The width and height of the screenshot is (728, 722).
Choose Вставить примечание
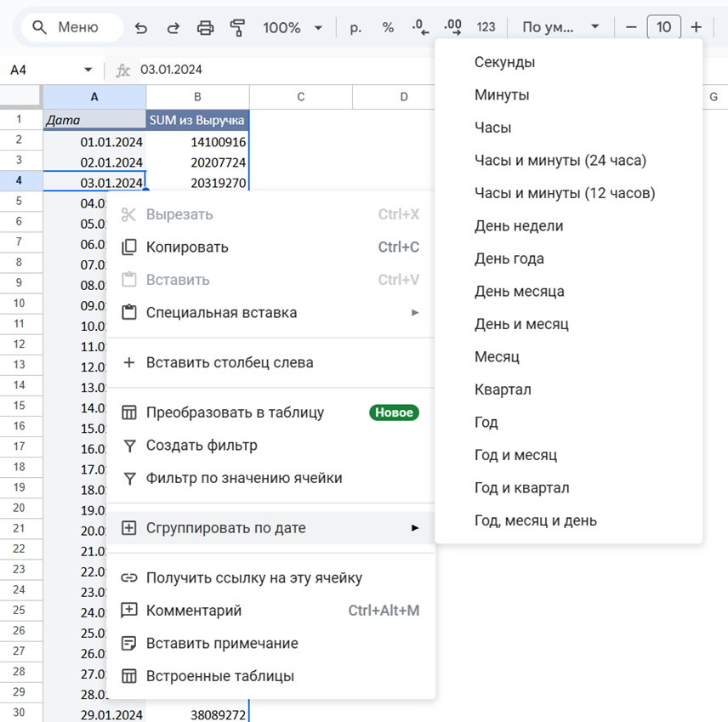pyautogui.click(x=270, y=644)
